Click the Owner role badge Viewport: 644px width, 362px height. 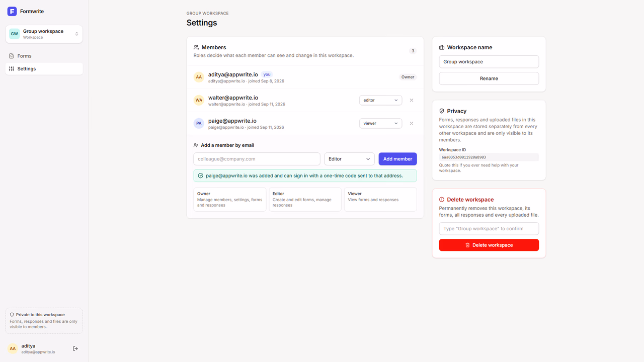tap(408, 77)
